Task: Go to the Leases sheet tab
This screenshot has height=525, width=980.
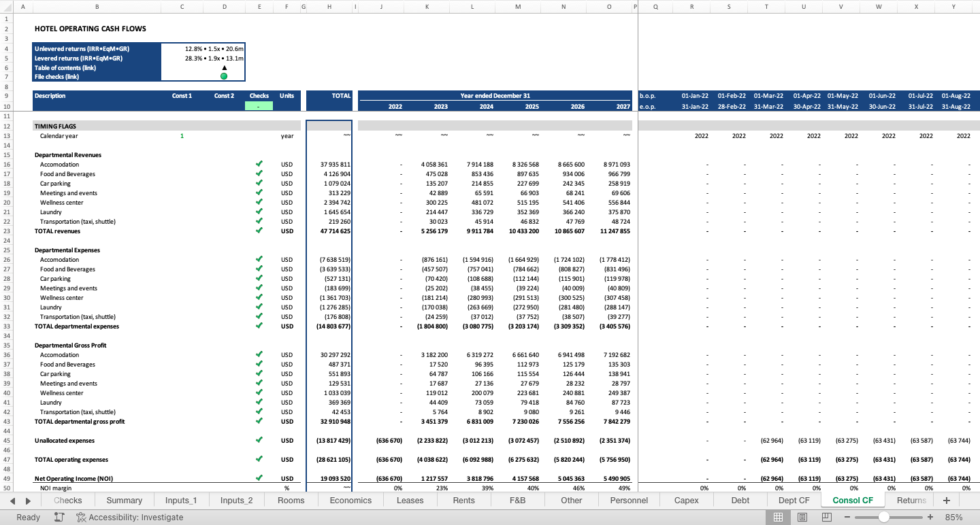Action: coord(410,500)
